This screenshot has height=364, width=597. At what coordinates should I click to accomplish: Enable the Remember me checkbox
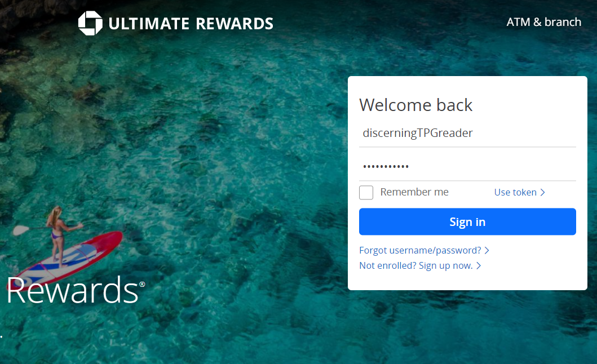366,192
